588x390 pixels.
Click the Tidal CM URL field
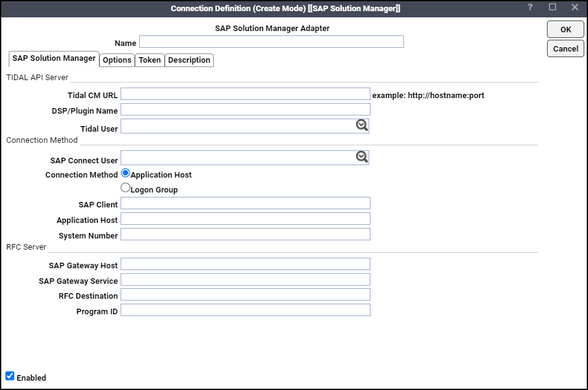[246, 94]
